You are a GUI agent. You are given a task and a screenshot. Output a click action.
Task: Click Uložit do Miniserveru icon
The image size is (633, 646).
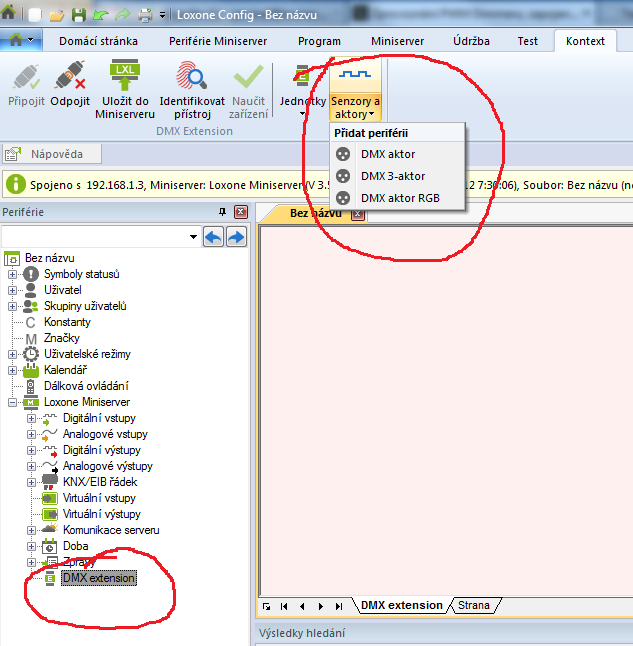coord(124,77)
